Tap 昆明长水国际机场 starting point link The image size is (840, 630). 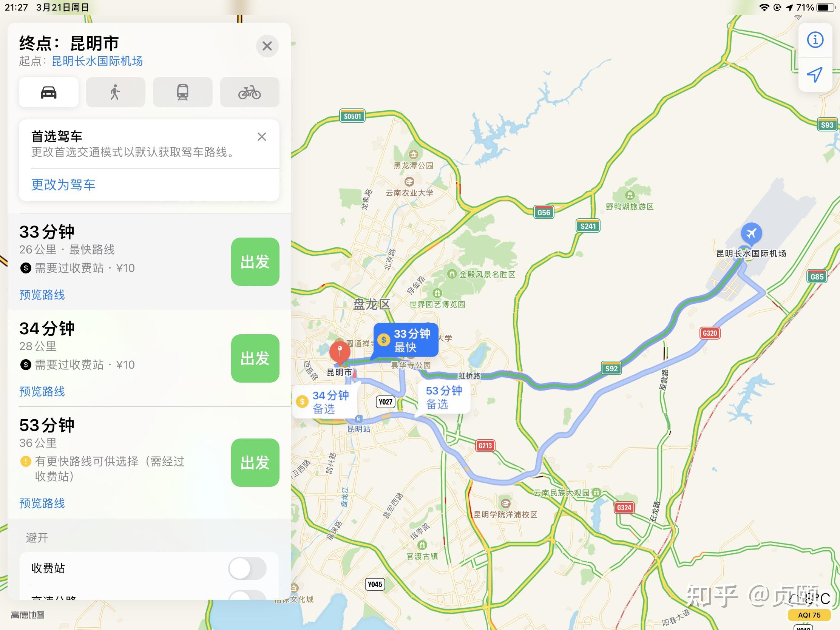click(x=97, y=61)
